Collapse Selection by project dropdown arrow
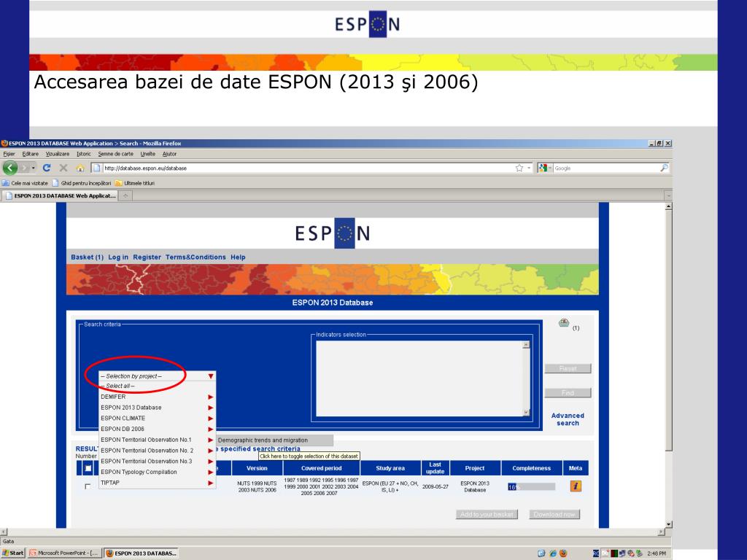The width and height of the screenshot is (747, 560). 211,376
